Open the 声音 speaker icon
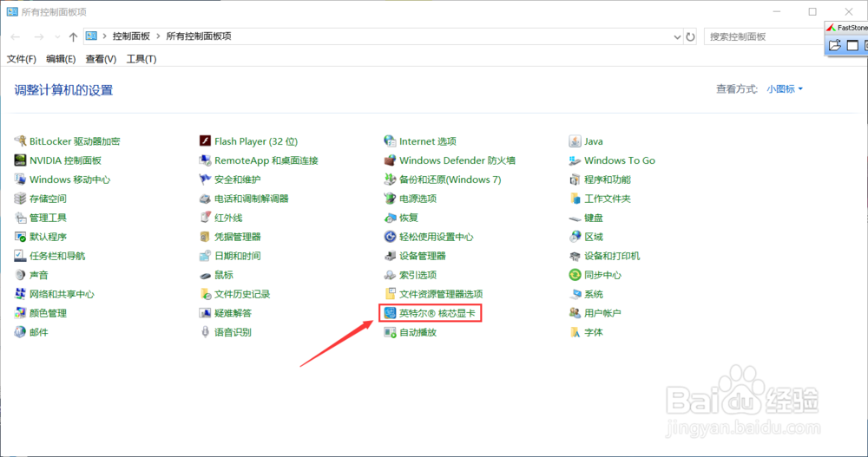Viewport: 868px width, 457px height. pos(21,275)
